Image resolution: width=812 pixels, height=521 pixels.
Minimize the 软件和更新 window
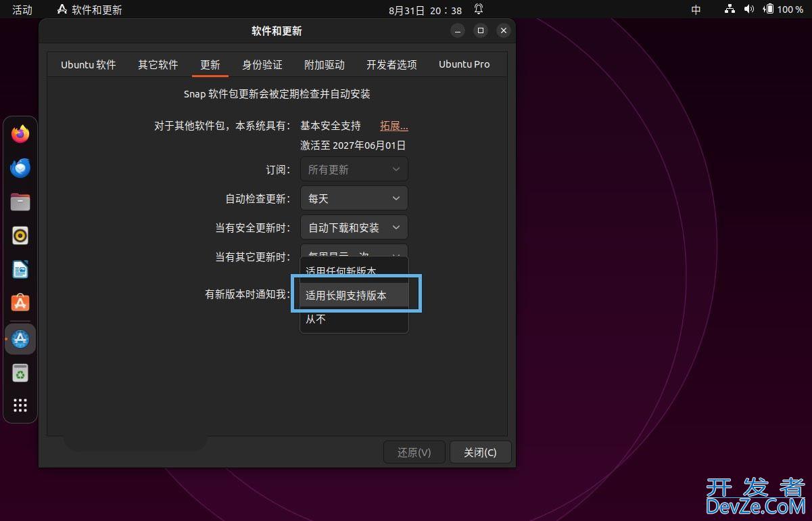[x=458, y=30]
